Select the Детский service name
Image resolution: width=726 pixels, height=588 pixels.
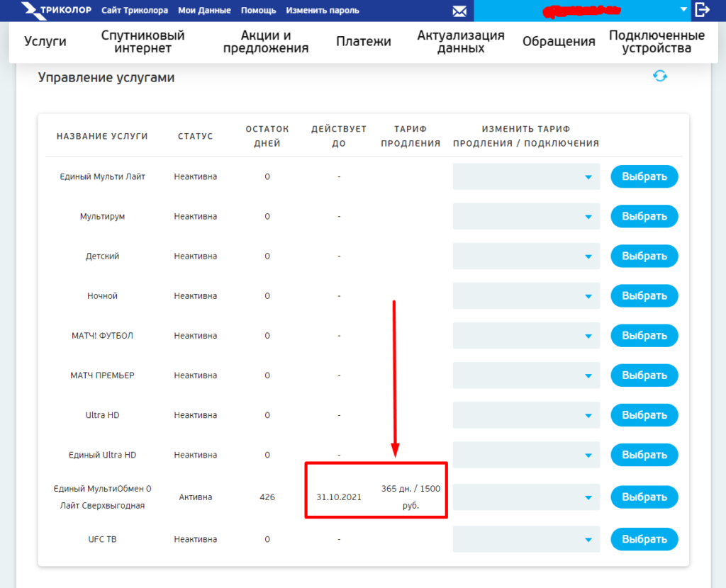pyautogui.click(x=102, y=256)
